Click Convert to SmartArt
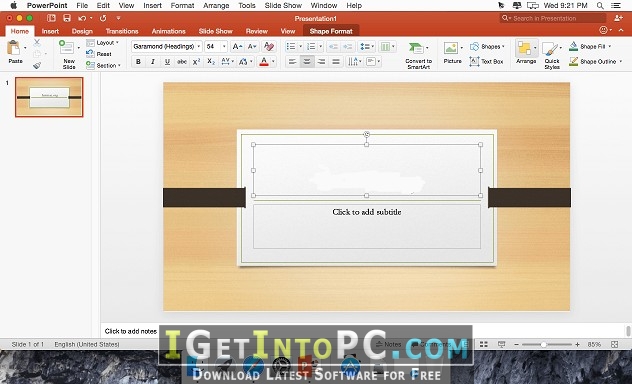Image resolution: width=632 pixels, height=384 pixels. 418,55
